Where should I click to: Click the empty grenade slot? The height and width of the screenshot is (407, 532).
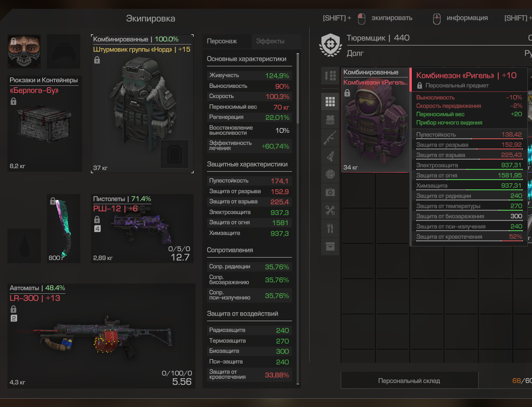[24, 246]
